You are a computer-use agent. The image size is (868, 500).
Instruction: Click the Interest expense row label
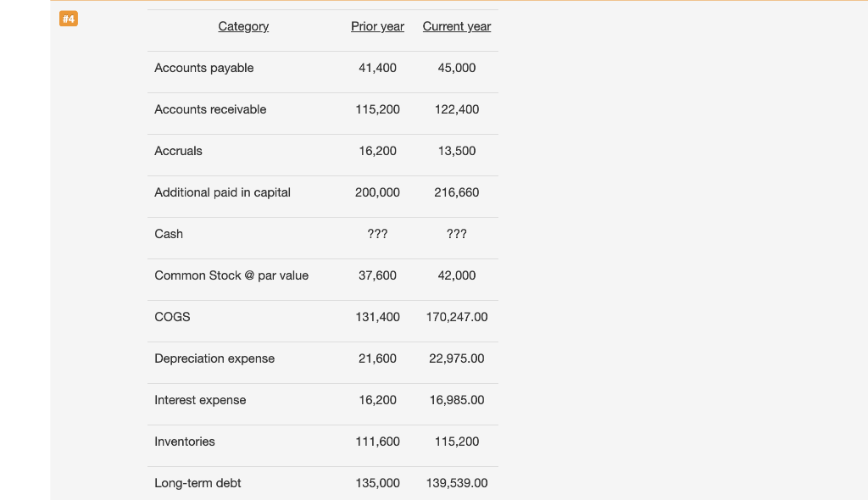coord(200,400)
